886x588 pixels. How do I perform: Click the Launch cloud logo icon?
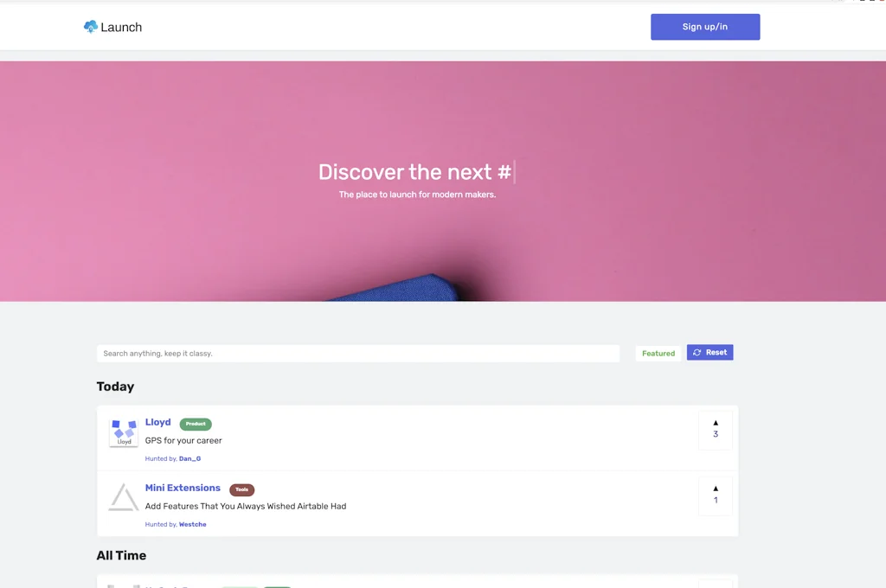pyautogui.click(x=90, y=27)
